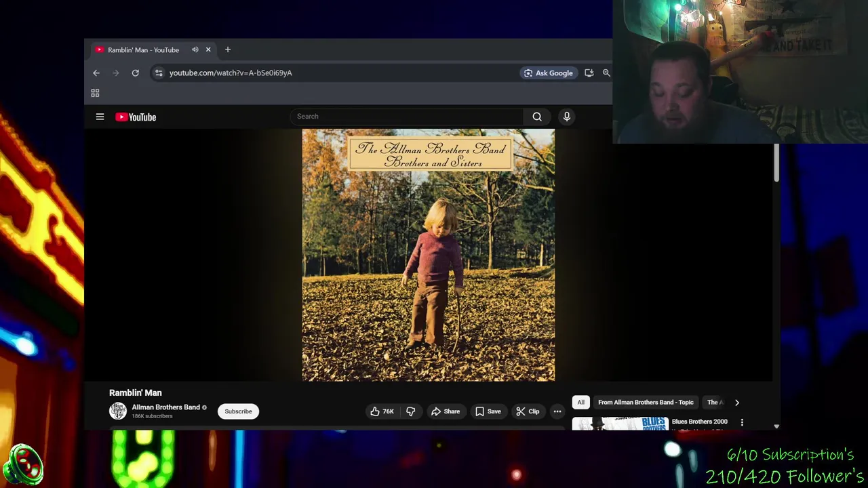Click the zoom magnifier icon in address bar
The height and width of the screenshot is (488, 868).
606,73
